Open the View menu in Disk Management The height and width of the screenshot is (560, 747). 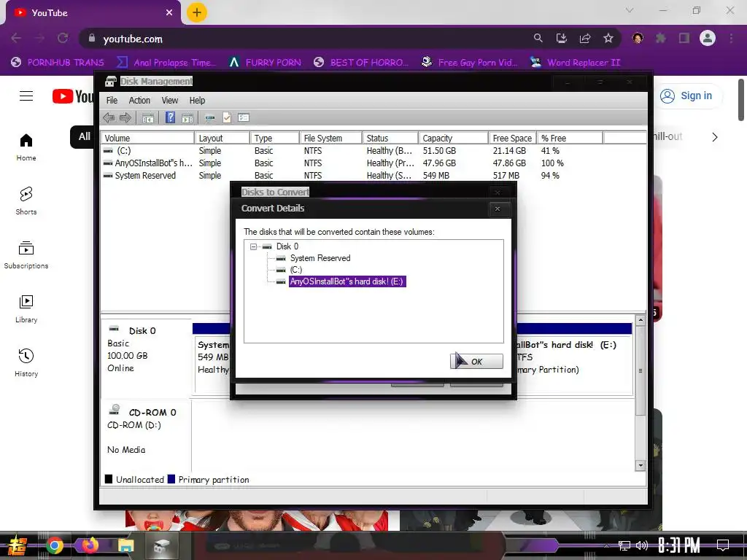point(169,100)
